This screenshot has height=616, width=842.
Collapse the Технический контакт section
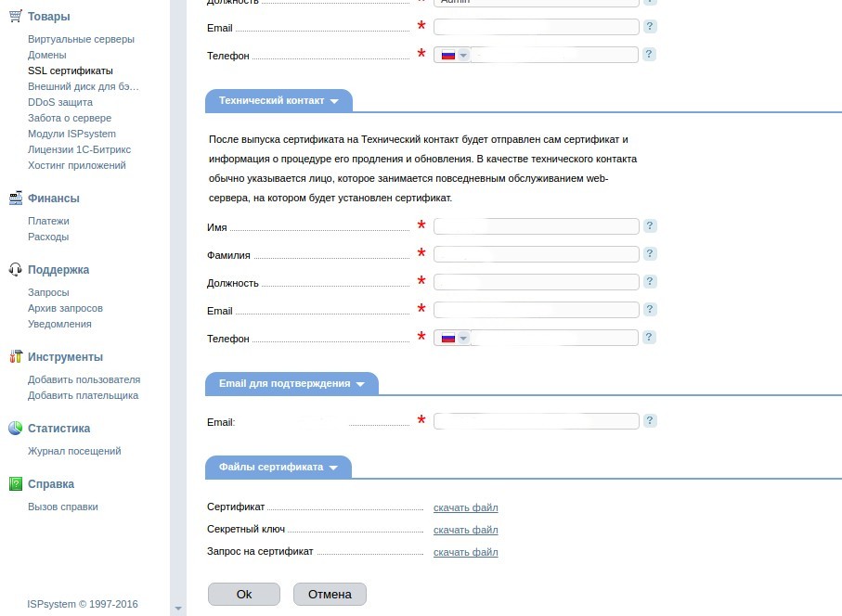coord(279,101)
